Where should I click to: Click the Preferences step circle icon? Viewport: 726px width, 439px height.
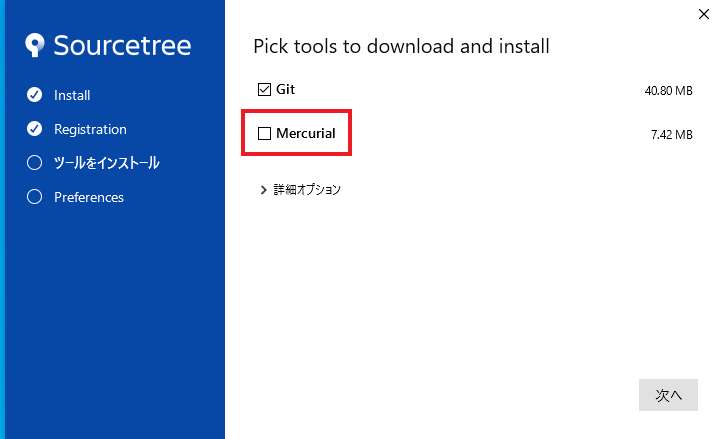pyautogui.click(x=34, y=197)
